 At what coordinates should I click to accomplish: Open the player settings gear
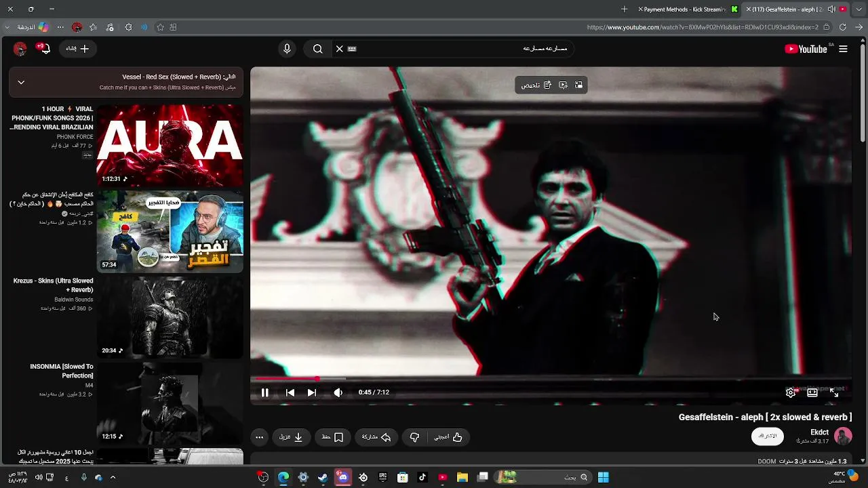click(x=791, y=392)
